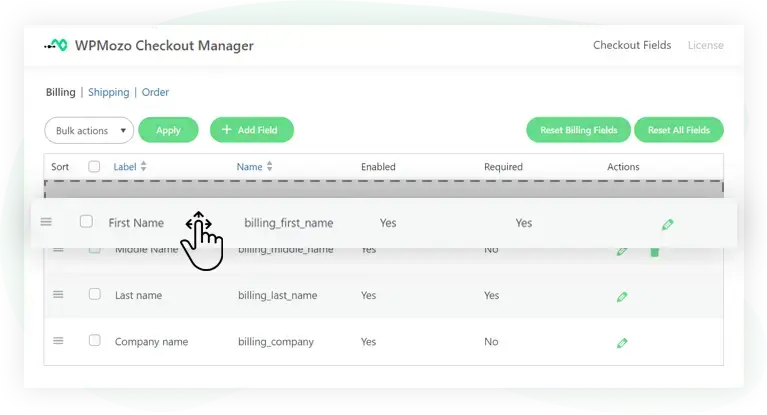Grab the drag handle for First Name row

46,222
